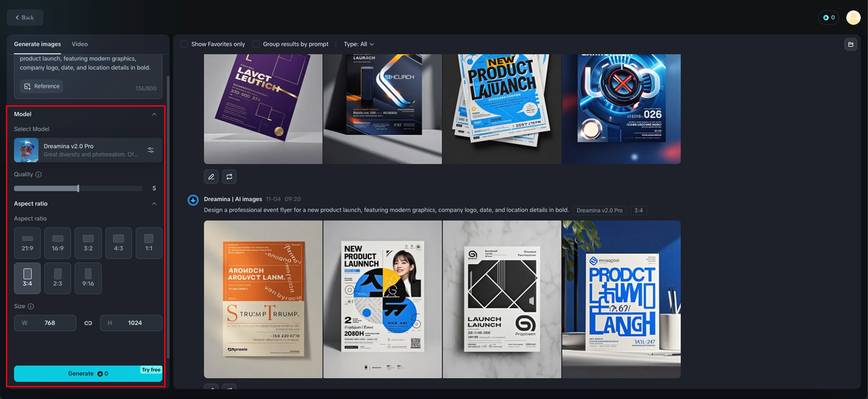The height and width of the screenshot is (399, 868).
Task: Collapse the Model section
Action: tap(154, 114)
